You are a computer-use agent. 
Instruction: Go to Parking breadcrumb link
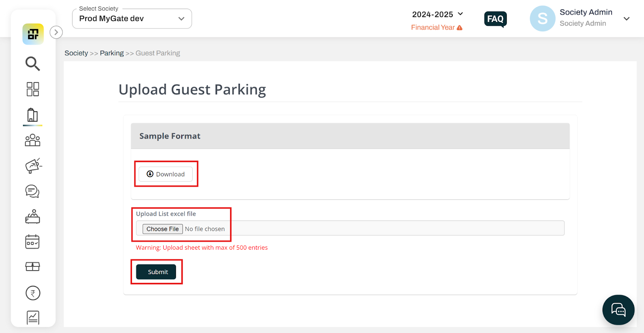coord(112,53)
